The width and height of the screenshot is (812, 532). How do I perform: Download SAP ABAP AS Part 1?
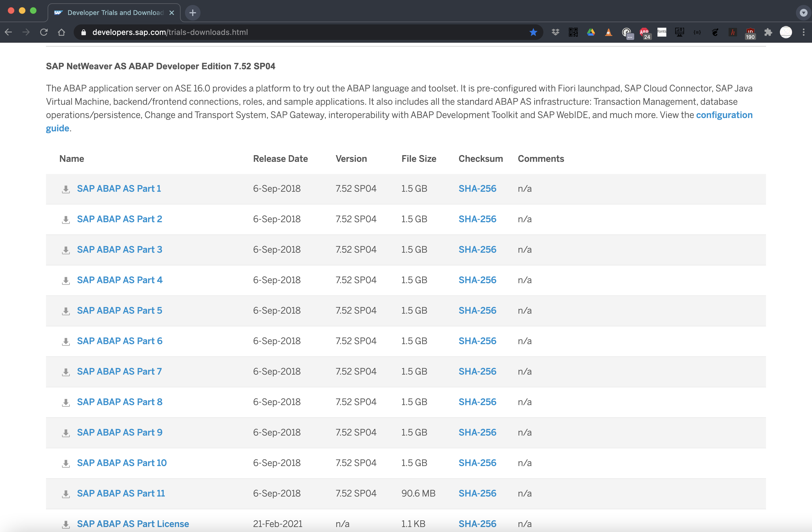coord(119,188)
